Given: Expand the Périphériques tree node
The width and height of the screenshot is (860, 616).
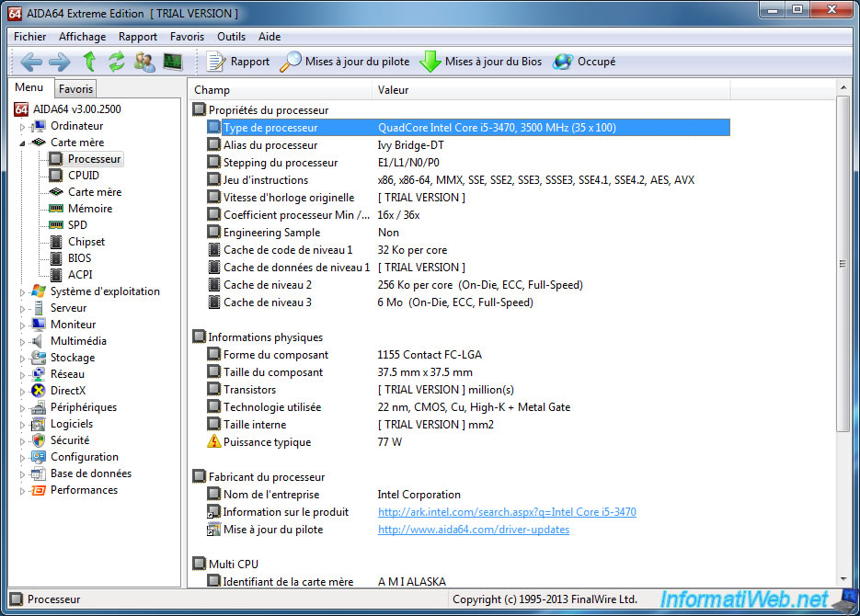Looking at the screenshot, I should 22,407.
